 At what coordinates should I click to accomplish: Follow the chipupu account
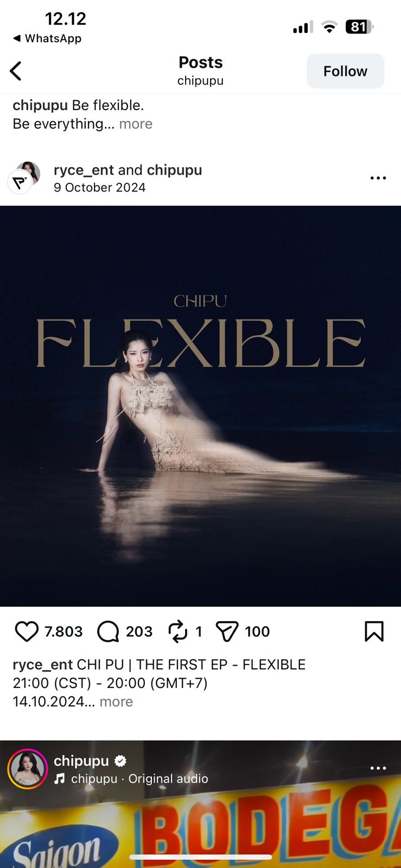tap(346, 71)
